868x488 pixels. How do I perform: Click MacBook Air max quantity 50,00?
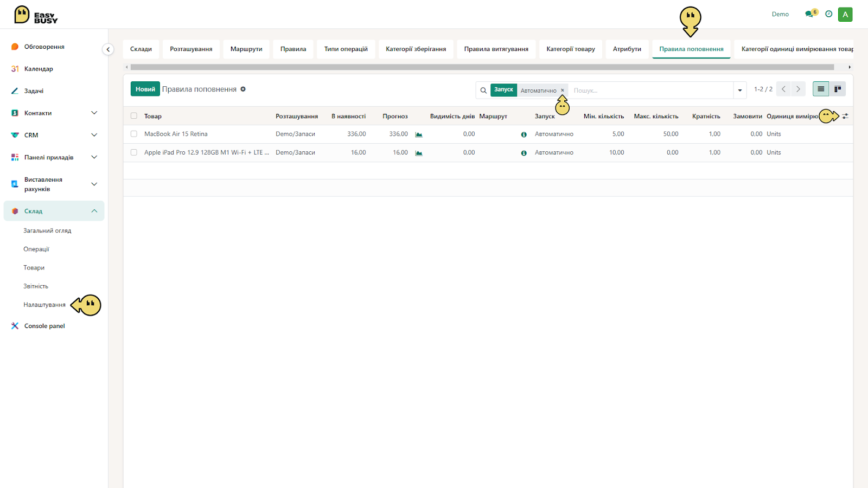point(671,134)
